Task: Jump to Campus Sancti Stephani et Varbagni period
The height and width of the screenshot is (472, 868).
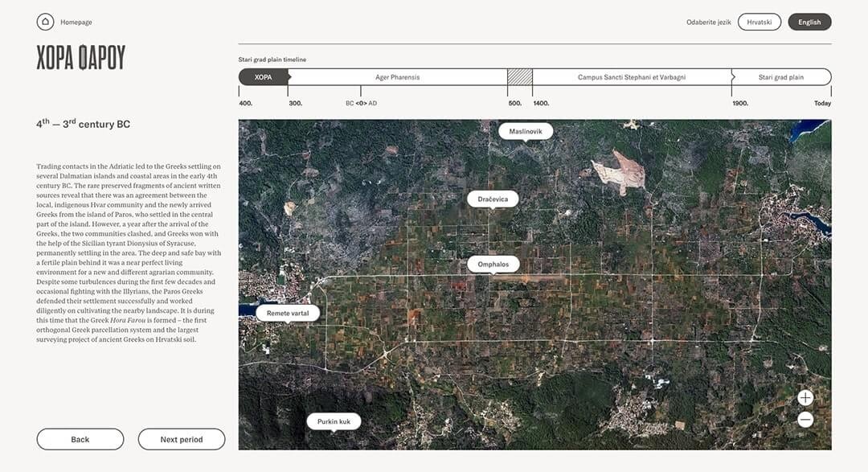Action: [x=631, y=77]
